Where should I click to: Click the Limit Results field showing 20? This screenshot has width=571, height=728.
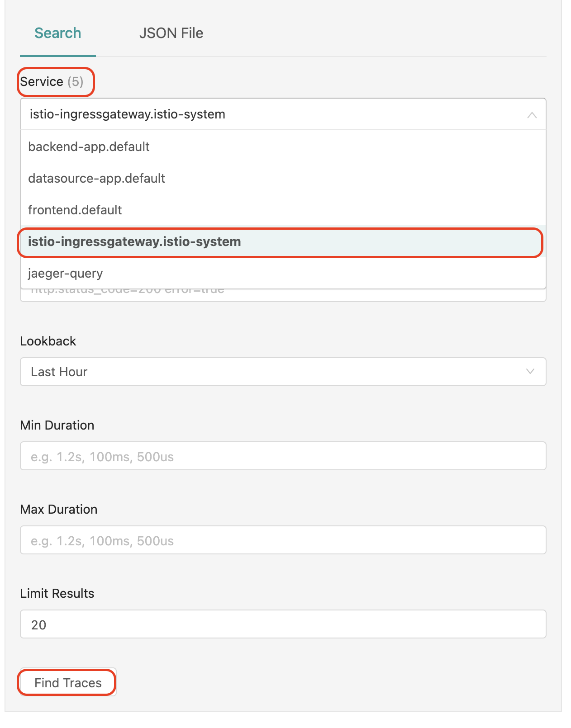click(283, 624)
